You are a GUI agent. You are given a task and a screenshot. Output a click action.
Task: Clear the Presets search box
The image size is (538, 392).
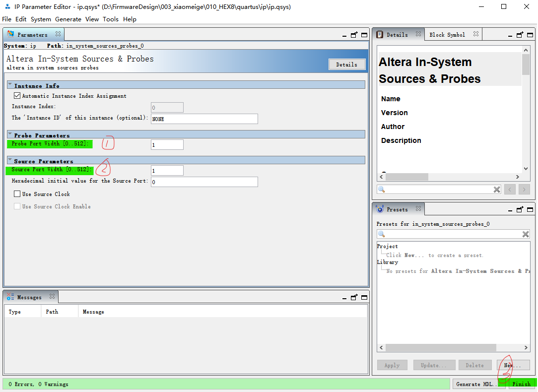(x=526, y=234)
